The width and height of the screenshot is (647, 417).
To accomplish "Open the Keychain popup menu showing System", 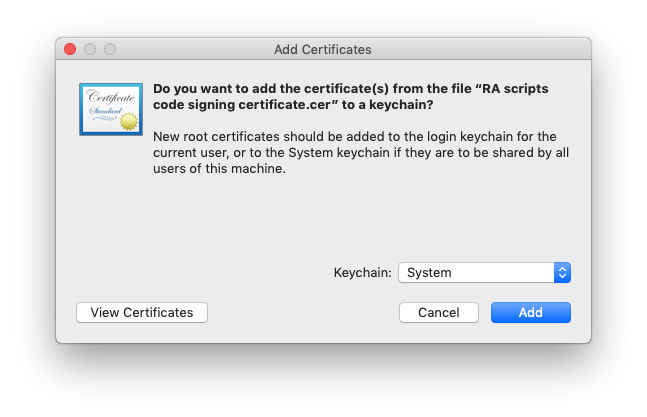I will tap(484, 273).
